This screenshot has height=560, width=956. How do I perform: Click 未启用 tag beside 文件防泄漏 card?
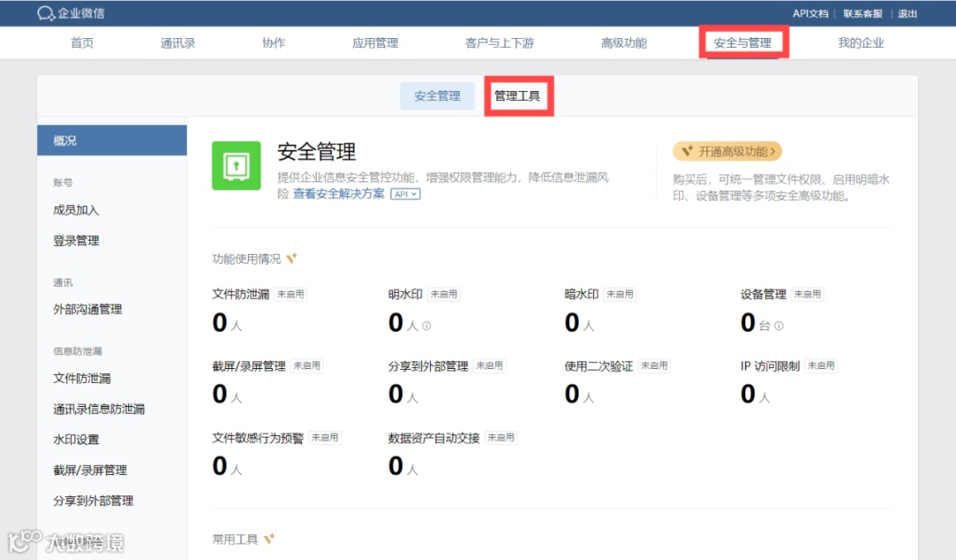(x=290, y=295)
